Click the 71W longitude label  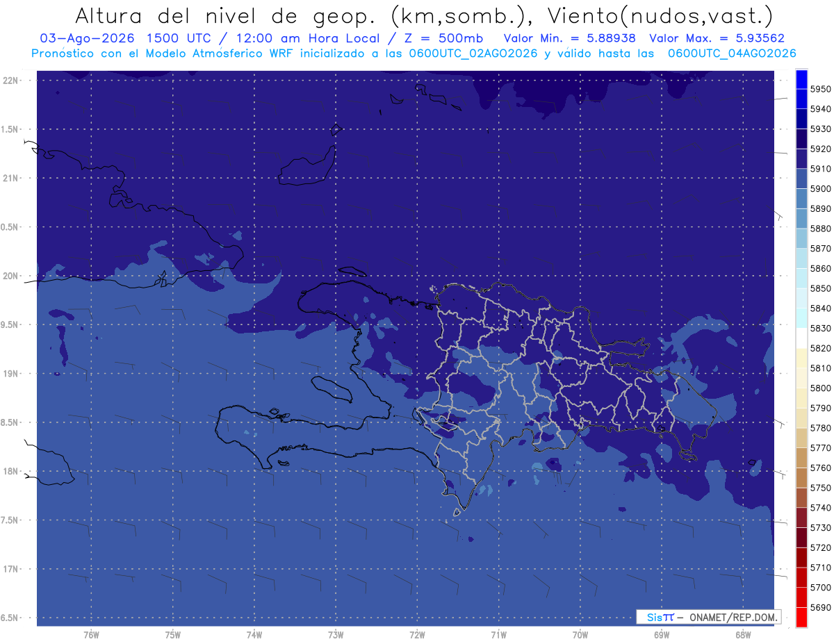(x=498, y=635)
